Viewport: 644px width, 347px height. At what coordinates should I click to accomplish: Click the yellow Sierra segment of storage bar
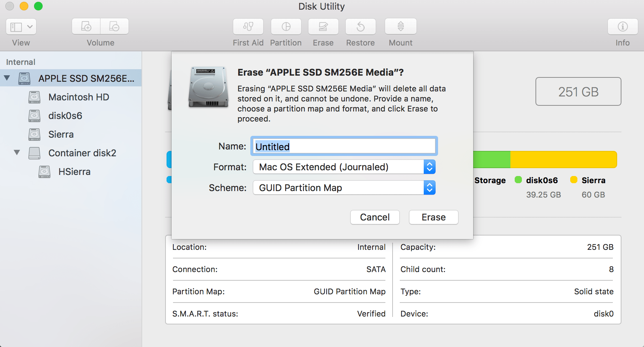click(563, 160)
